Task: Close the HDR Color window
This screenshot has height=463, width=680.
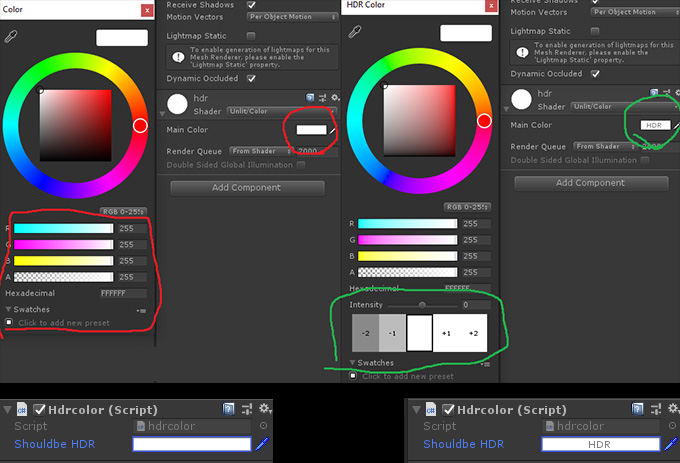Action: pyautogui.click(x=491, y=6)
